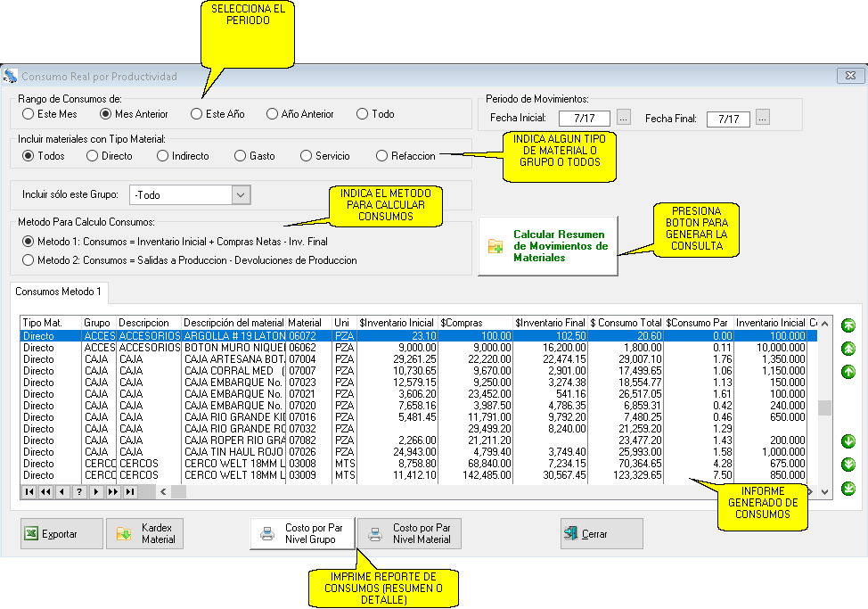Click the grid's vertical scrollbar thumb

click(825, 407)
